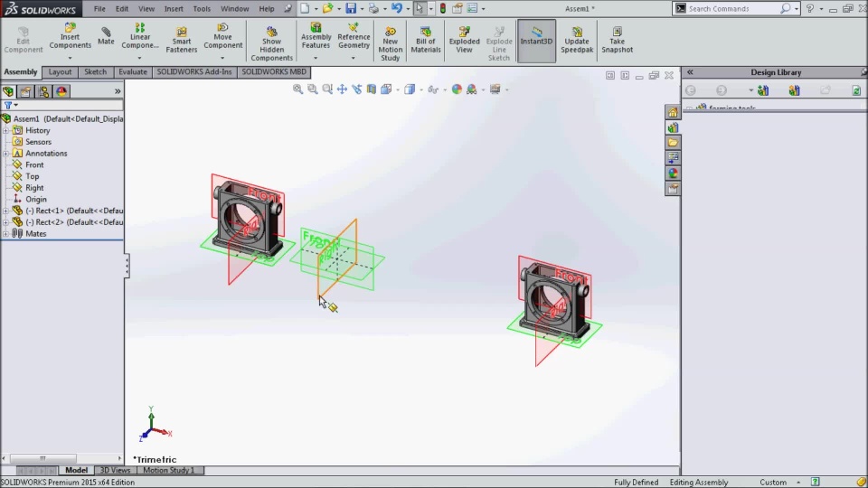Switch to Motion Study 1 tab
The image size is (868, 488).
pos(169,470)
